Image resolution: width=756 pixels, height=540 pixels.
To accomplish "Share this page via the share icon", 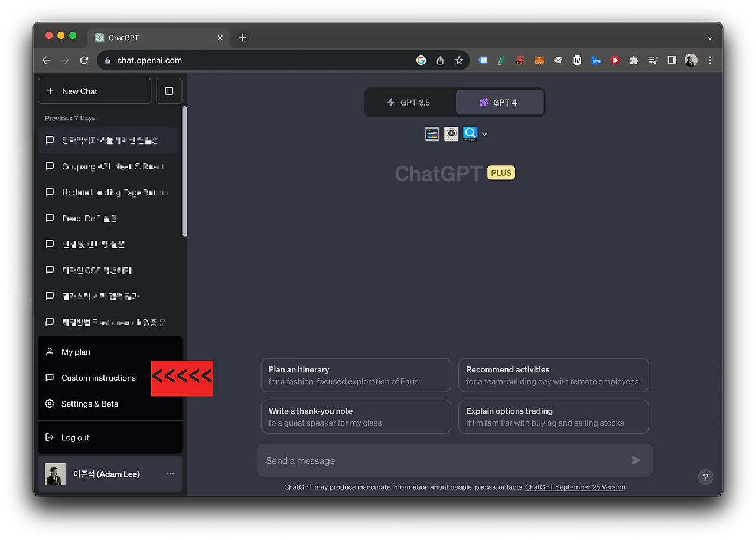I will pyautogui.click(x=440, y=60).
